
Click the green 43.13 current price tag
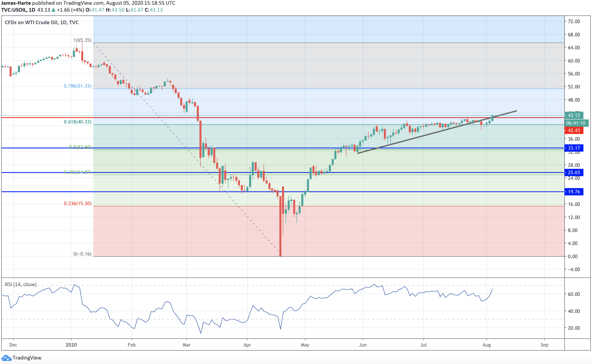pyautogui.click(x=574, y=115)
